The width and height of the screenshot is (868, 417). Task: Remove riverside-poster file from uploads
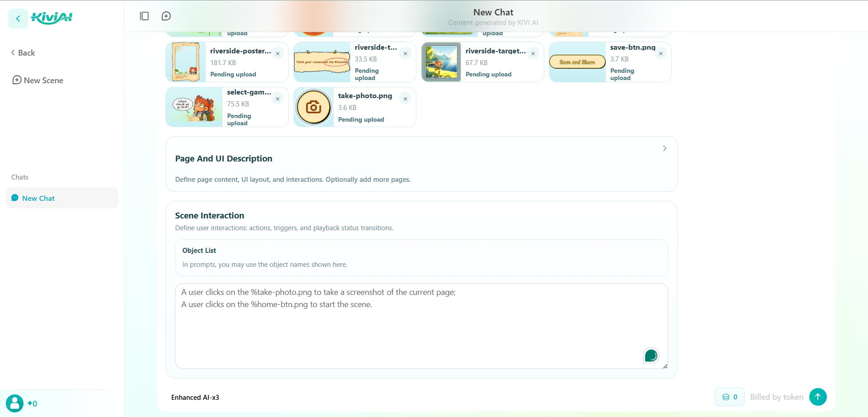[x=278, y=54]
